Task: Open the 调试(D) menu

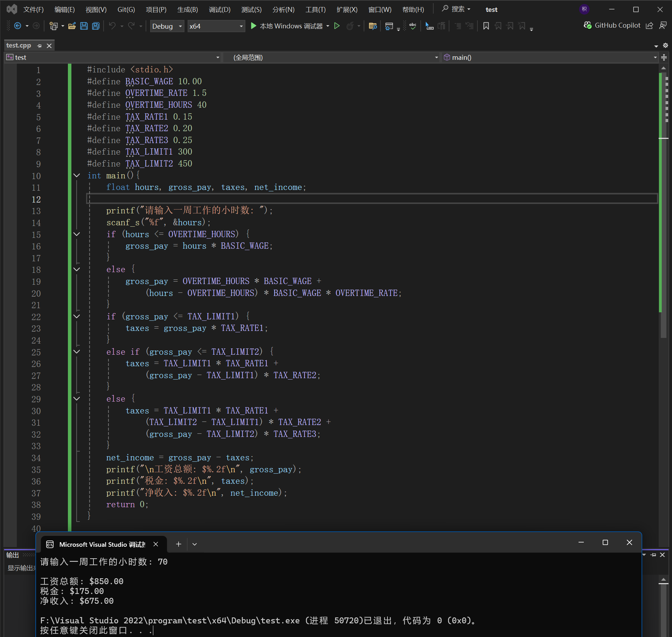Action: [219, 9]
